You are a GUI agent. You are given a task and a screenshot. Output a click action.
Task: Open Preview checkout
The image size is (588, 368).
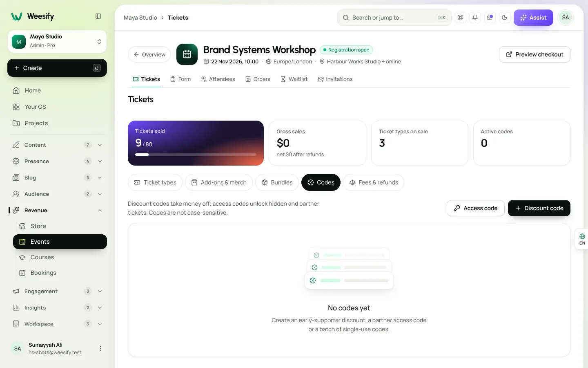[535, 54]
